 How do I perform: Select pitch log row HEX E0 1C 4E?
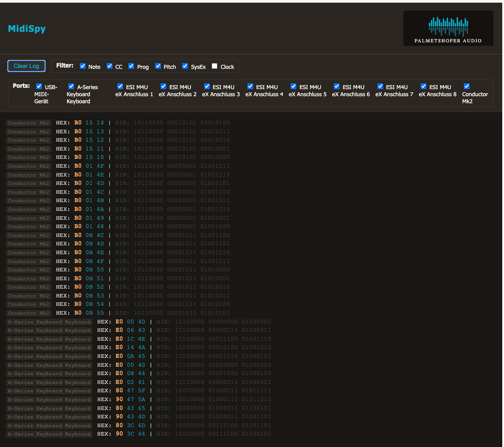click(x=138, y=338)
